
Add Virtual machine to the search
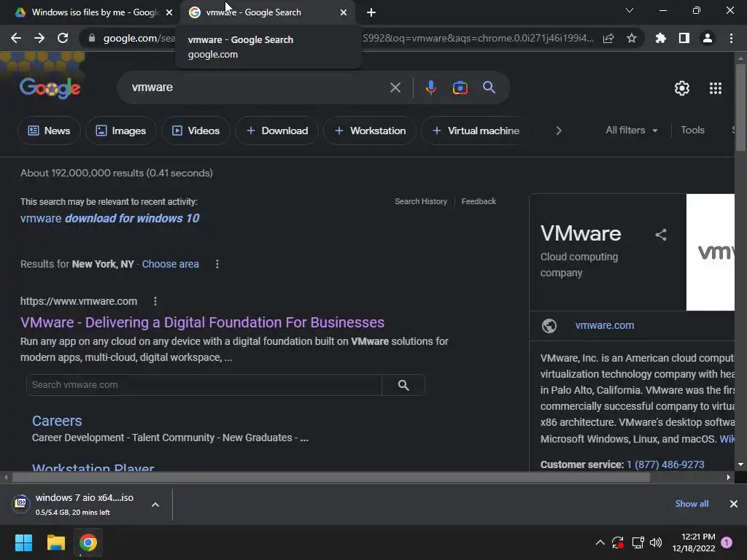point(476,131)
